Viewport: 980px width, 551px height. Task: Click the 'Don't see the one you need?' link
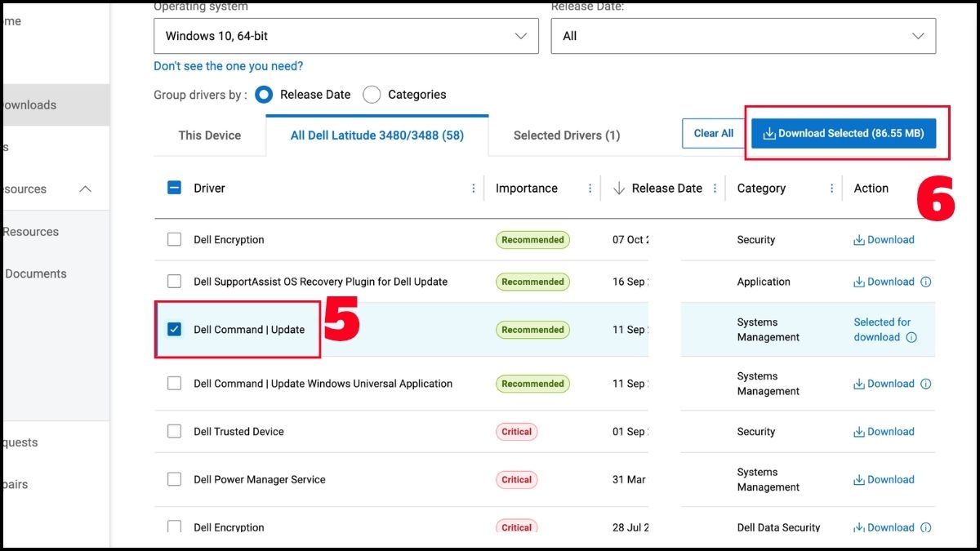tap(228, 66)
